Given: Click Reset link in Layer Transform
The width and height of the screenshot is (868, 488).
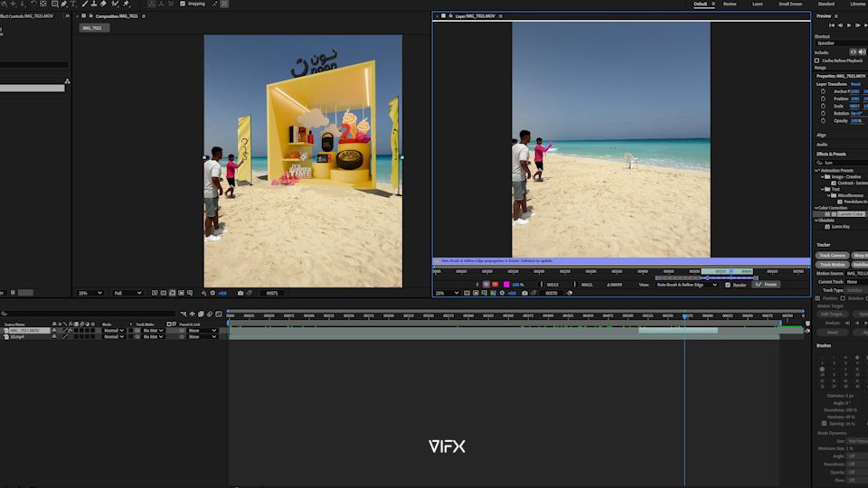Looking at the screenshot, I should pyautogui.click(x=855, y=84).
